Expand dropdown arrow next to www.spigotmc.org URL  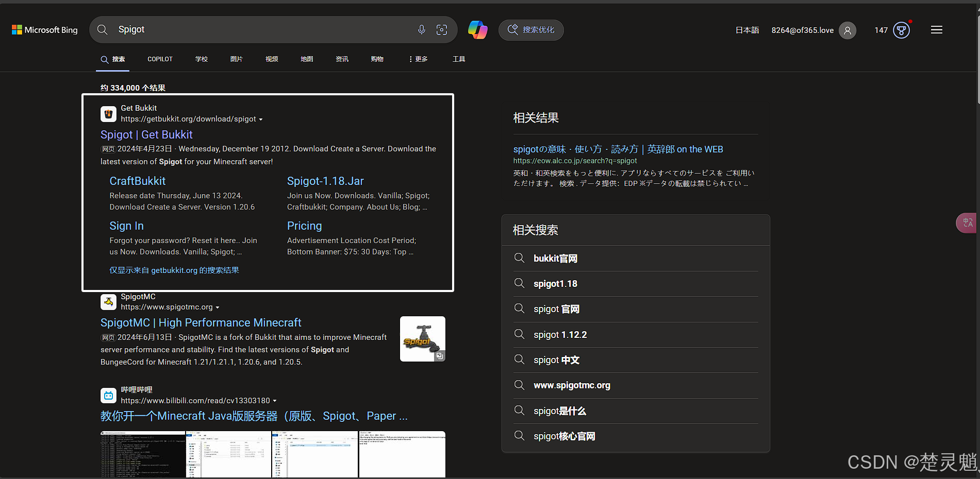pyautogui.click(x=218, y=307)
